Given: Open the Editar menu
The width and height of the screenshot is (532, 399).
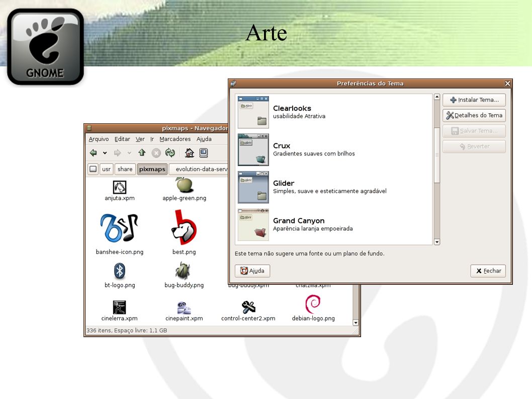Looking at the screenshot, I should click(x=122, y=139).
